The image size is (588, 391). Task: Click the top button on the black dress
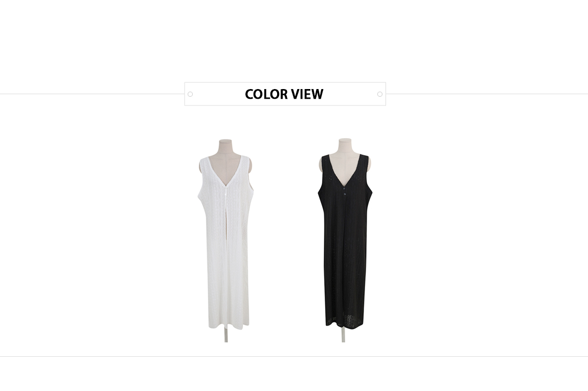pyautogui.click(x=344, y=189)
